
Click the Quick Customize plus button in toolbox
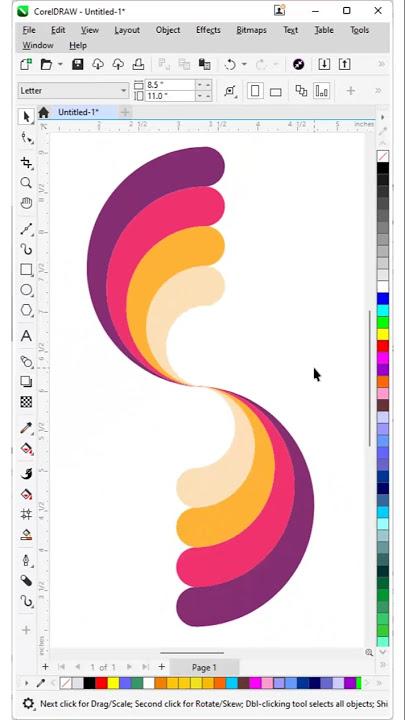point(26,630)
